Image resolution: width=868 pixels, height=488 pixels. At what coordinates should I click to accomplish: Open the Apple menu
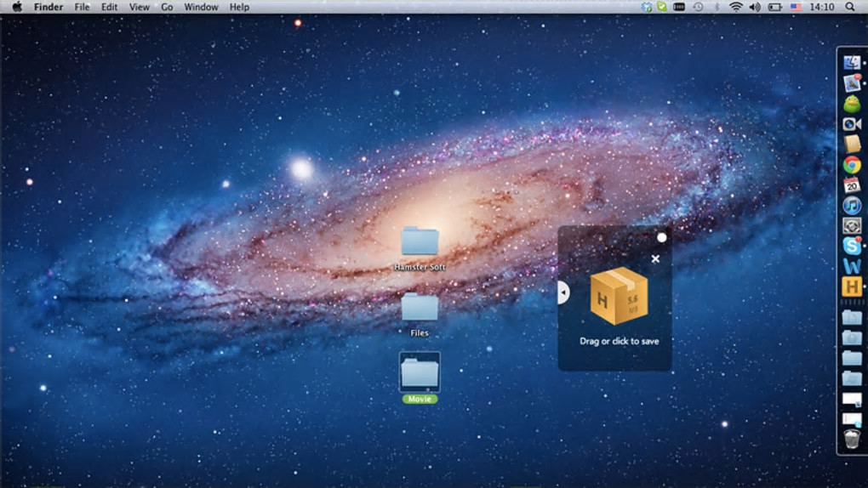click(17, 7)
